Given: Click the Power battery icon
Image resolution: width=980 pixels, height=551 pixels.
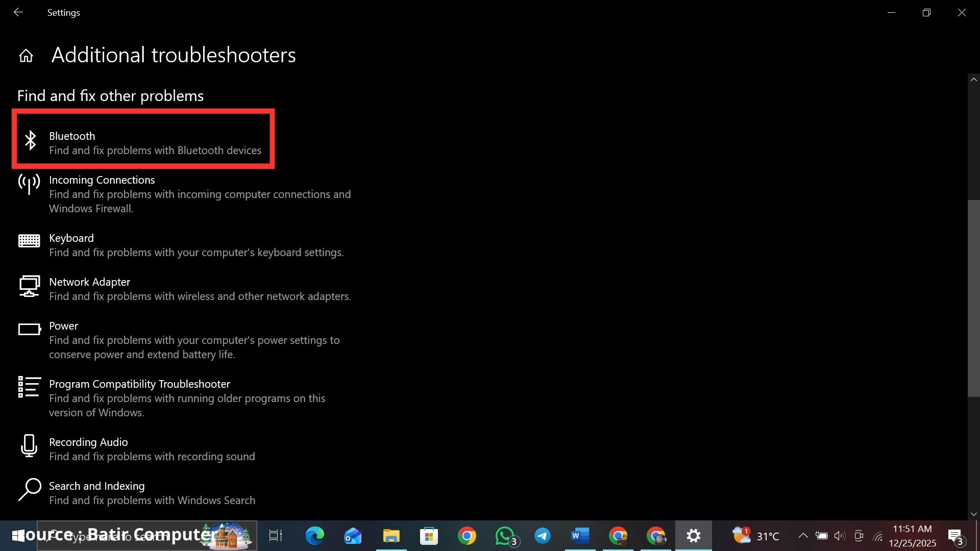Looking at the screenshot, I should click(29, 330).
